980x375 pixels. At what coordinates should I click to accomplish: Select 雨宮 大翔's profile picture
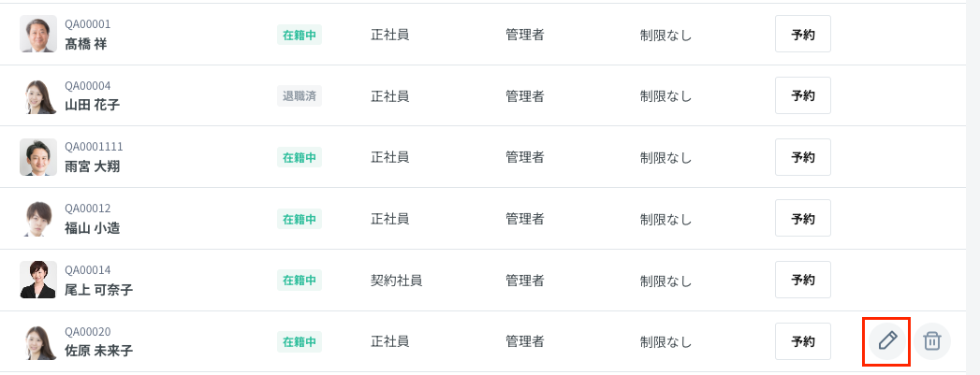(x=38, y=157)
